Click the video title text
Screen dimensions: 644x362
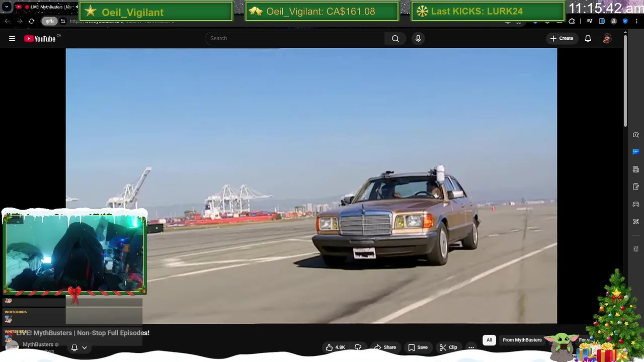click(x=83, y=333)
